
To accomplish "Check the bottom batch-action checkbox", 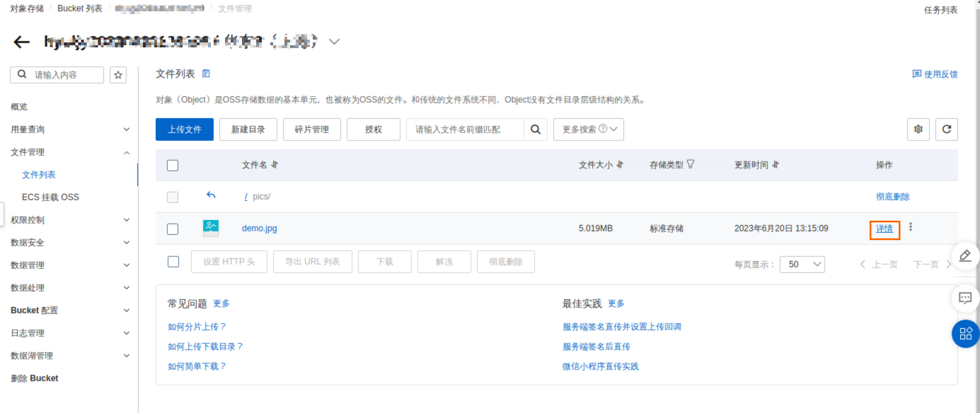I will [173, 262].
